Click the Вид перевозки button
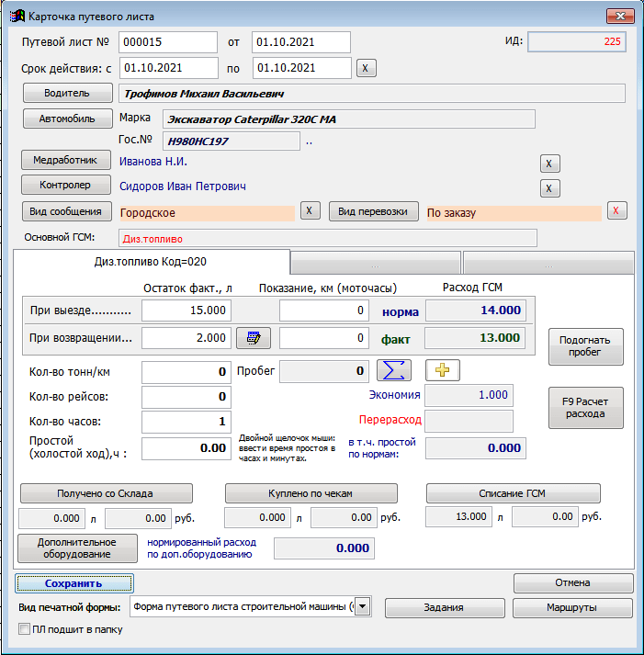644x655 pixels. point(374,211)
